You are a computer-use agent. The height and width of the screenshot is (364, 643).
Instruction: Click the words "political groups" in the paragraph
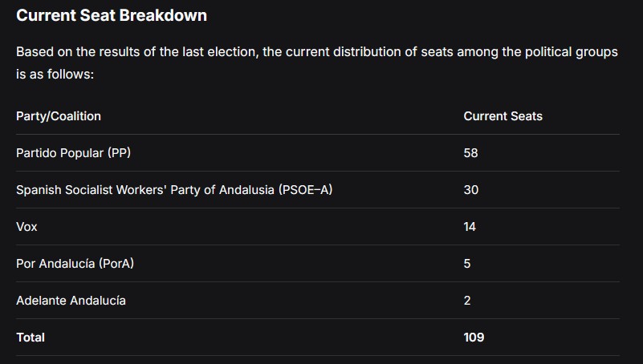pos(573,52)
